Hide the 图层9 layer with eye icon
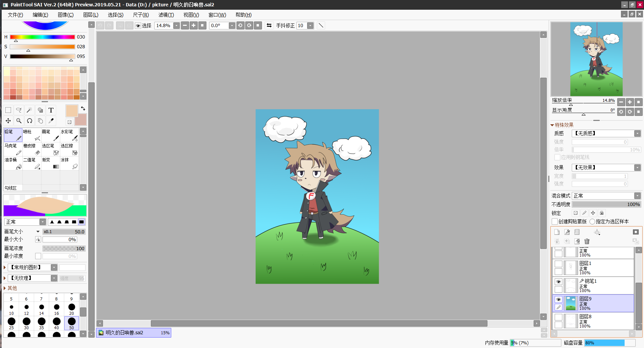Viewport: 644px width, 348px height. click(558, 299)
